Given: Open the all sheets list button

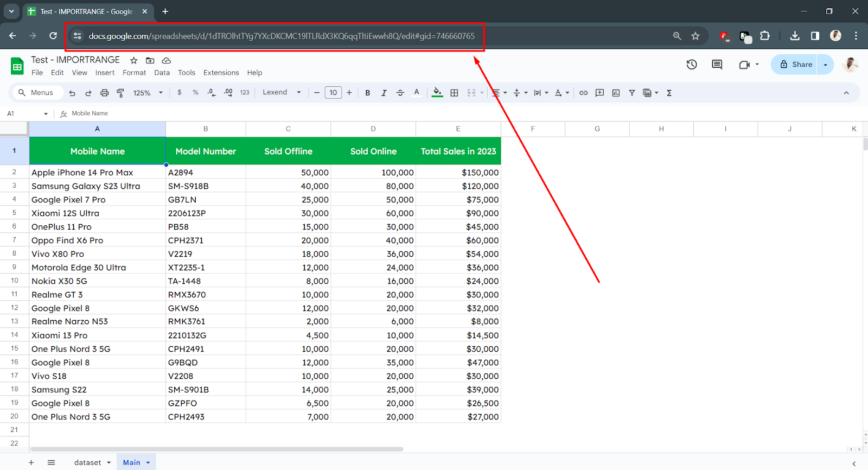Looking at the screenshot, I should tap(51, 462).
